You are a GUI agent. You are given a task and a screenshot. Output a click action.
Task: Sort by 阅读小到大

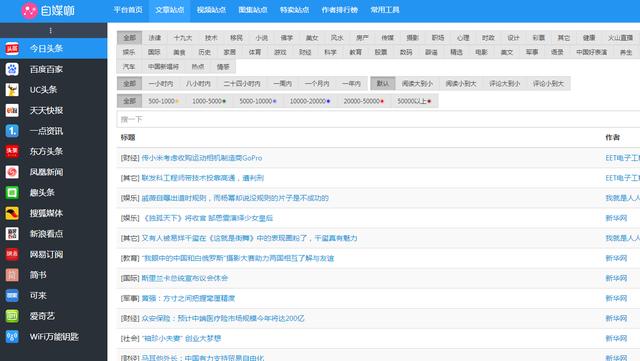tap(461, 84)
